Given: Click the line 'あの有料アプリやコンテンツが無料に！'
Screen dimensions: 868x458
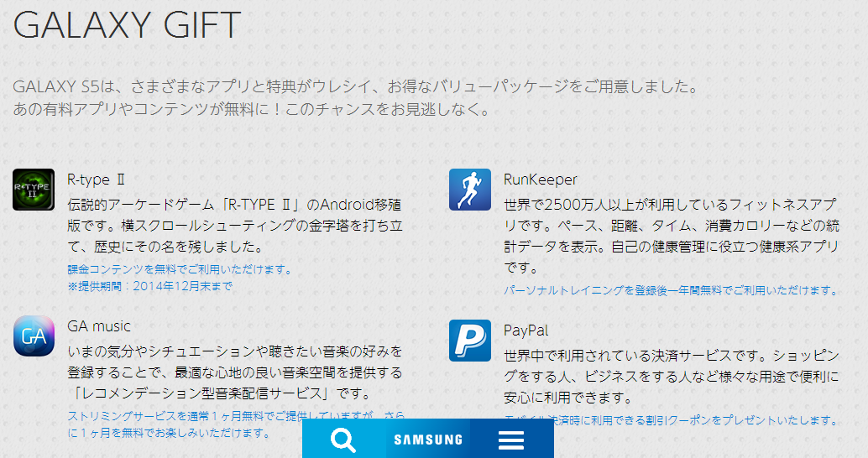Looking at the screenshot, I should pyautogui.click(x=253, y=110).
